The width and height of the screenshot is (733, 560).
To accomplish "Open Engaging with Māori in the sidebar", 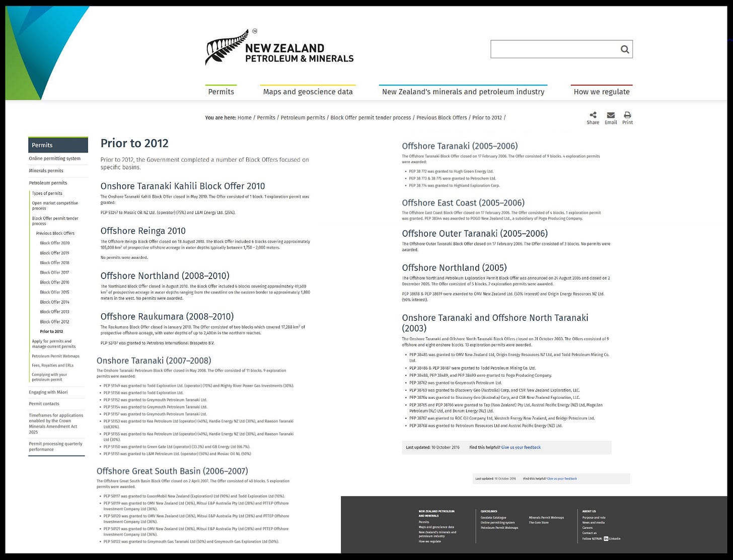I will [48, 392].
